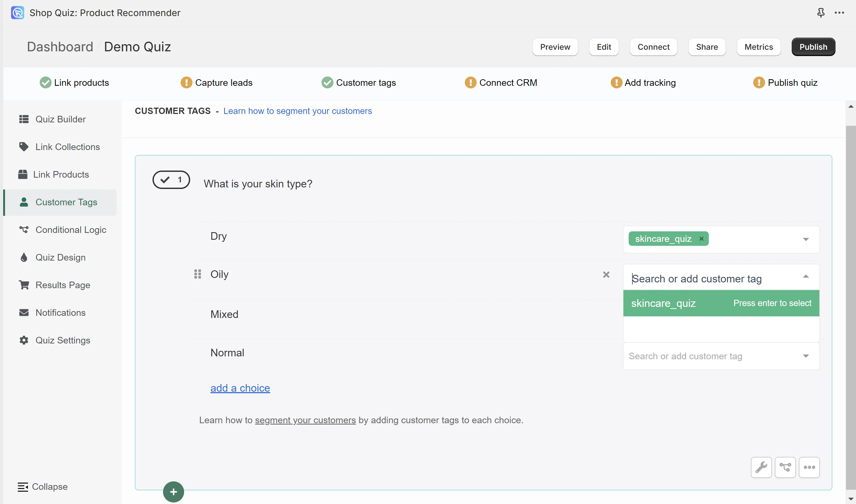This screenshot has height=504, width=856.
Task: Click the Capture leads warning icon
Action: pos(186,83)
